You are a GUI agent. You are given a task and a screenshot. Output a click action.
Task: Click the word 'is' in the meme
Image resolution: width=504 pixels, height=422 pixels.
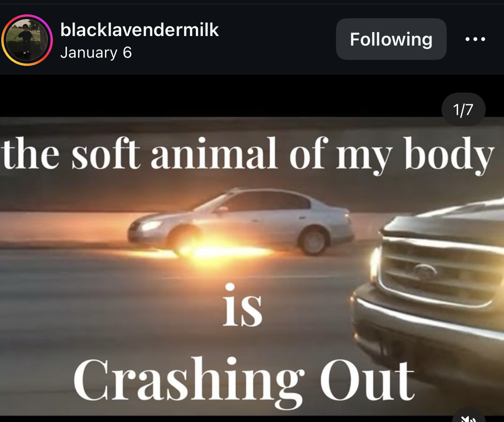point(243,305)
